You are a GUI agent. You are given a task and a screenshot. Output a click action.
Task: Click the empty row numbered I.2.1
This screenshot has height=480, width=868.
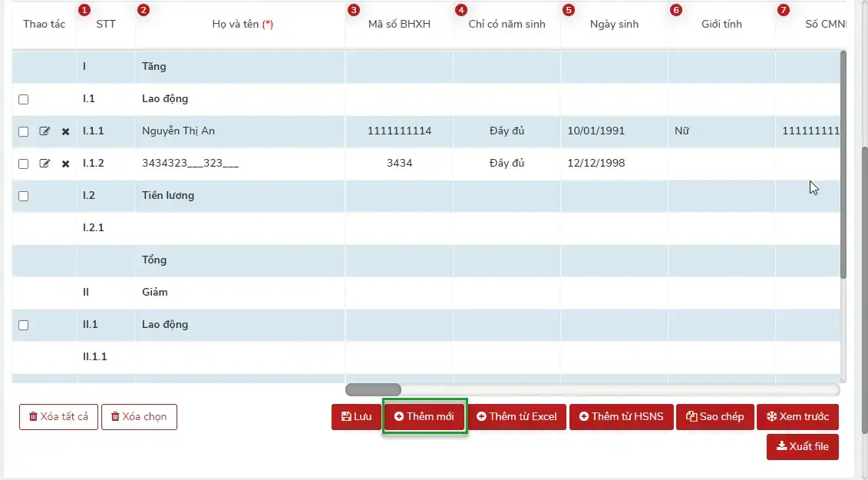coord(426,228)
